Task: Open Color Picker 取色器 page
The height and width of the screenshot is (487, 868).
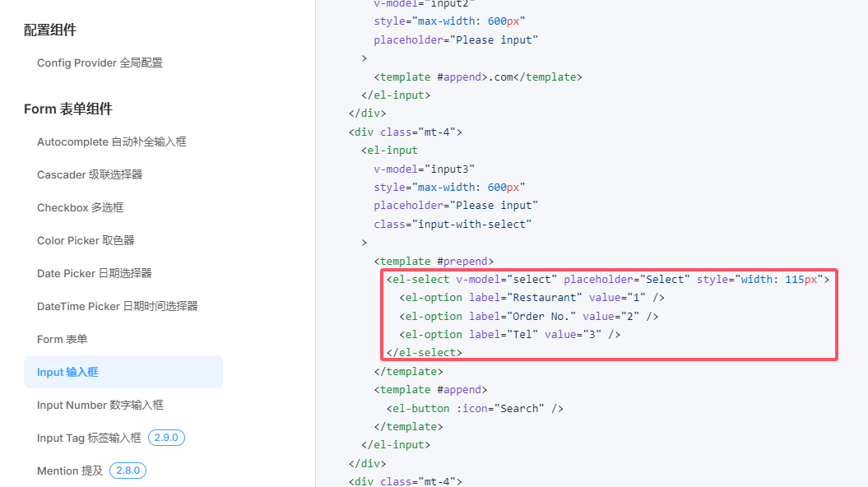Action: [86, 240]
